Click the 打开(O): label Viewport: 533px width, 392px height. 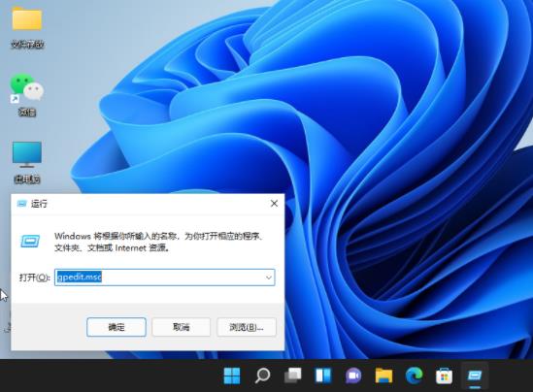tap(35, 278)
